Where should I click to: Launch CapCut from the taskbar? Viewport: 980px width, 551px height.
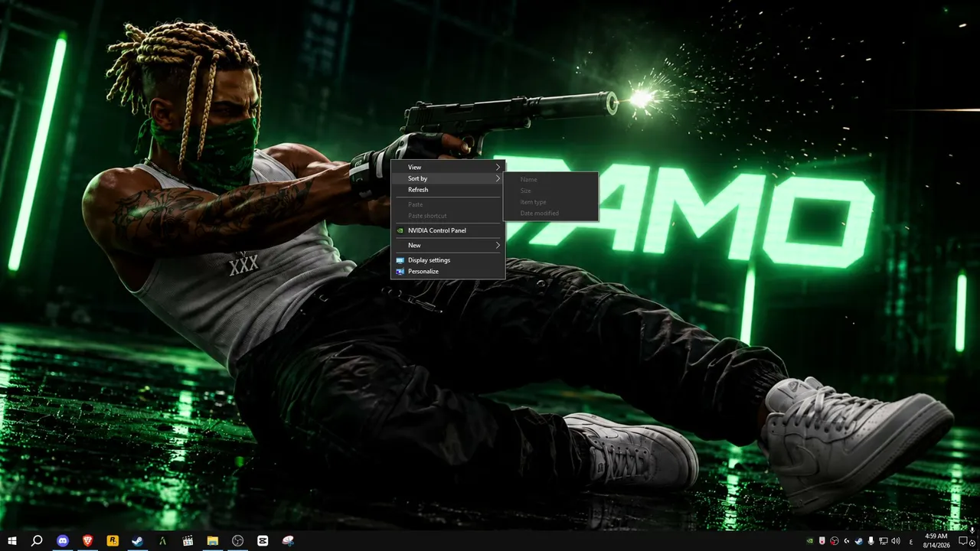point(263,540)
